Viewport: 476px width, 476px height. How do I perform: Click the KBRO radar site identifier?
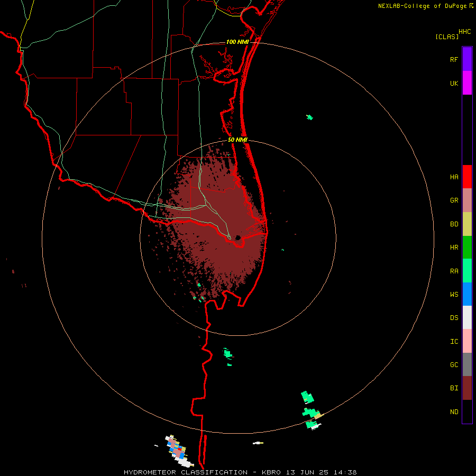[x=271, y=472]
